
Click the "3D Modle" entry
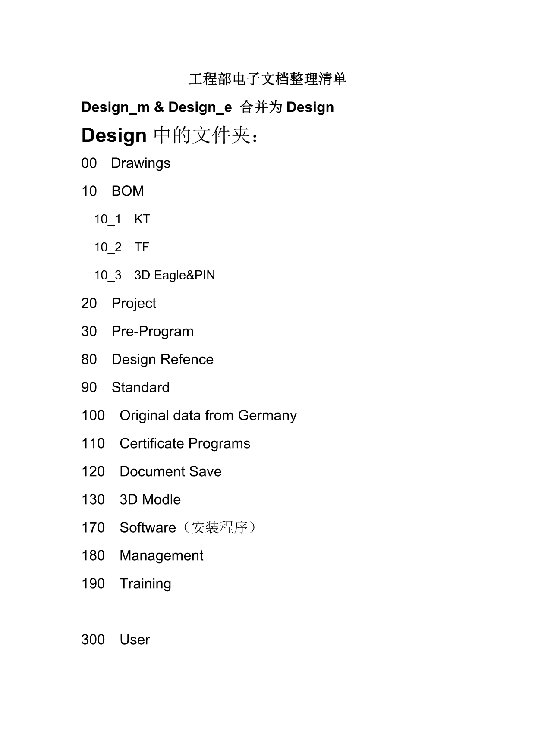tap(150, 499)
